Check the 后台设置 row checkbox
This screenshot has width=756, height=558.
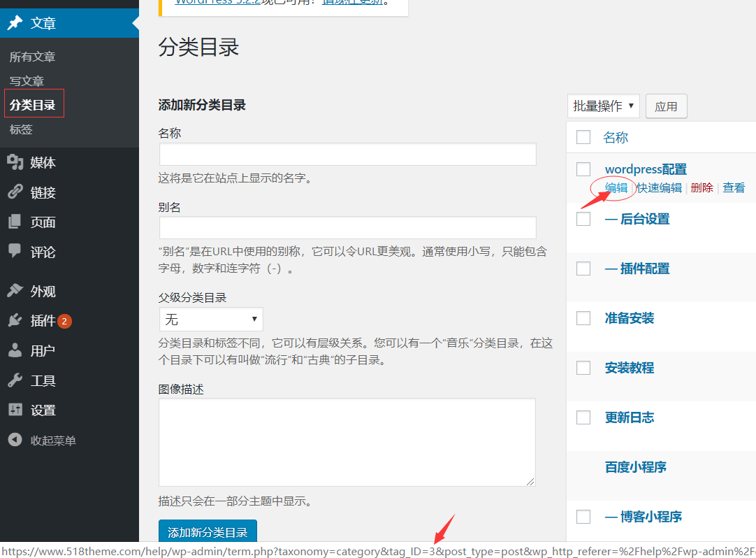point(583,219)
